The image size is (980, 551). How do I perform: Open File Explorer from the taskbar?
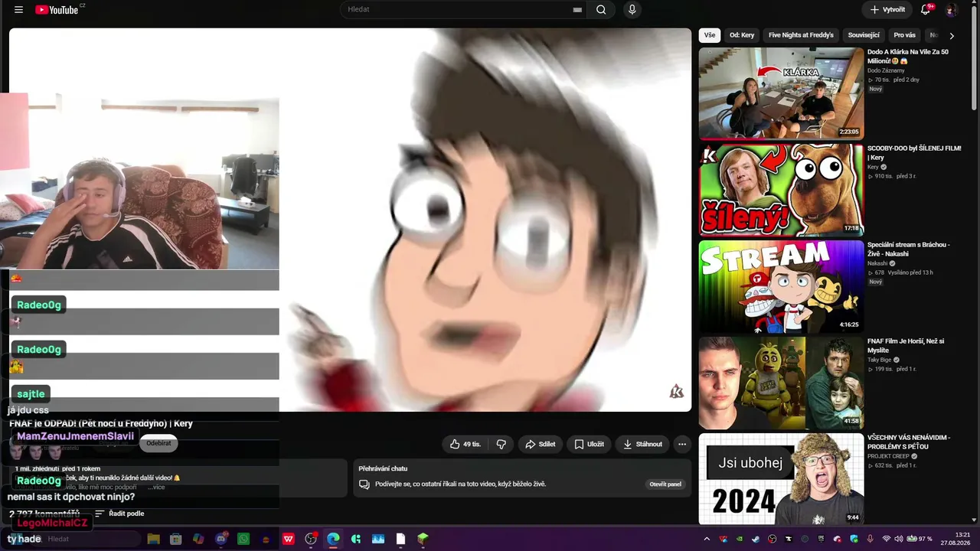tap(153, 539)
